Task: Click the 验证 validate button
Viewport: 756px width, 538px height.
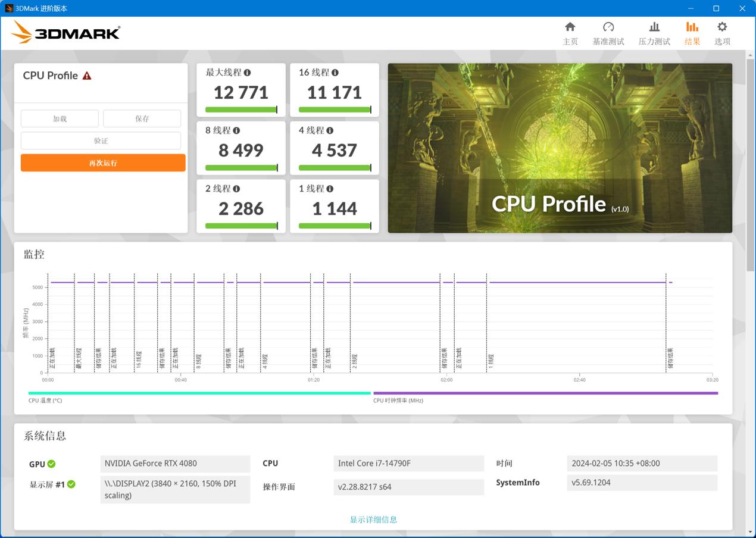Action: 101,141
